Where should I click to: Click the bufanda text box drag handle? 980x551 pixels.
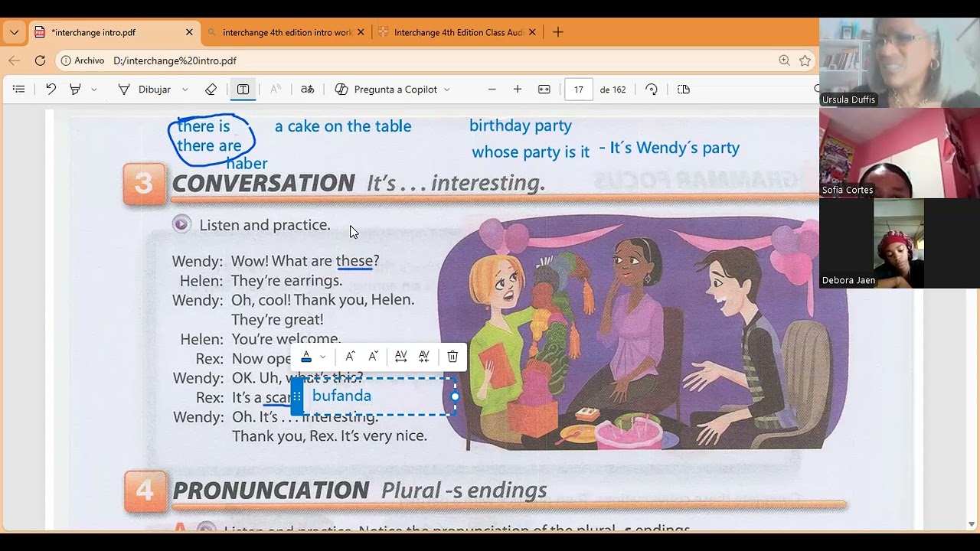(296, 396)
